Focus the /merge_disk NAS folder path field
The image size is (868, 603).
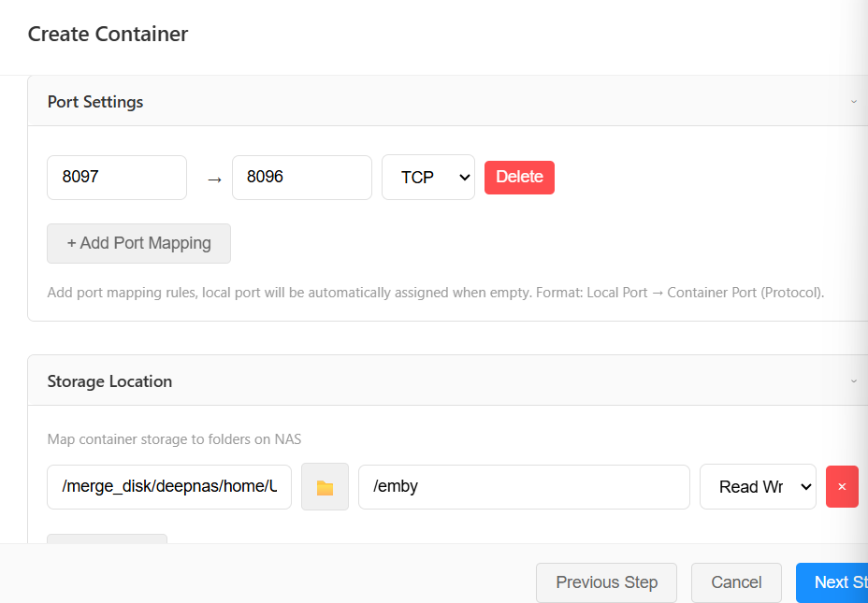[x=169, y=487]
